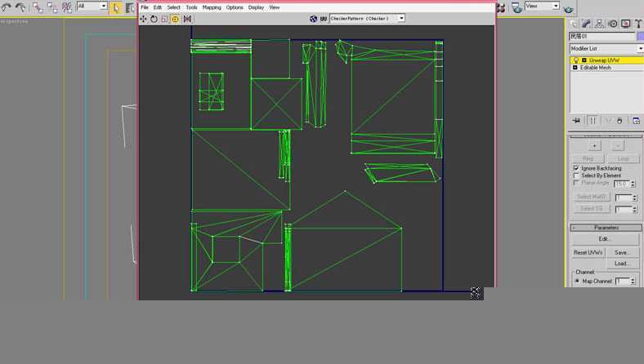Click the Ring button
Image resolution: width=644 pixels, height=364 pixels.
[588, 158]
